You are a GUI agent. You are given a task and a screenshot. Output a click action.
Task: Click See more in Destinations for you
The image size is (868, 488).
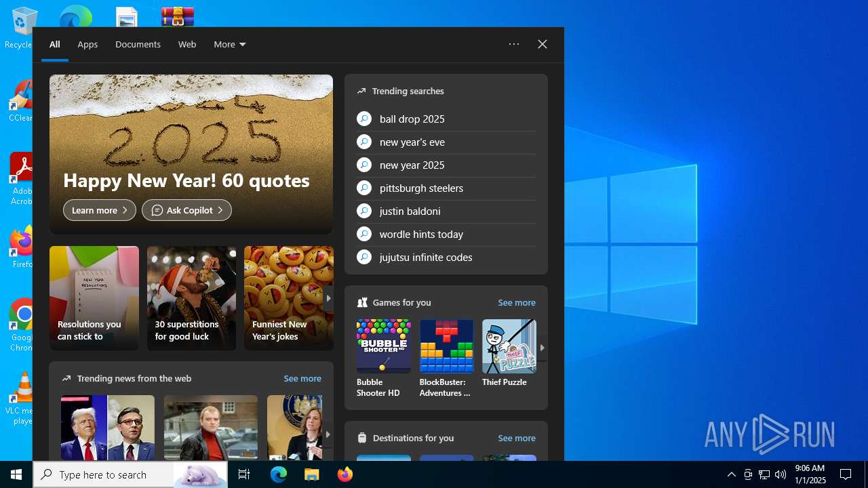click(x=517, y=438)
